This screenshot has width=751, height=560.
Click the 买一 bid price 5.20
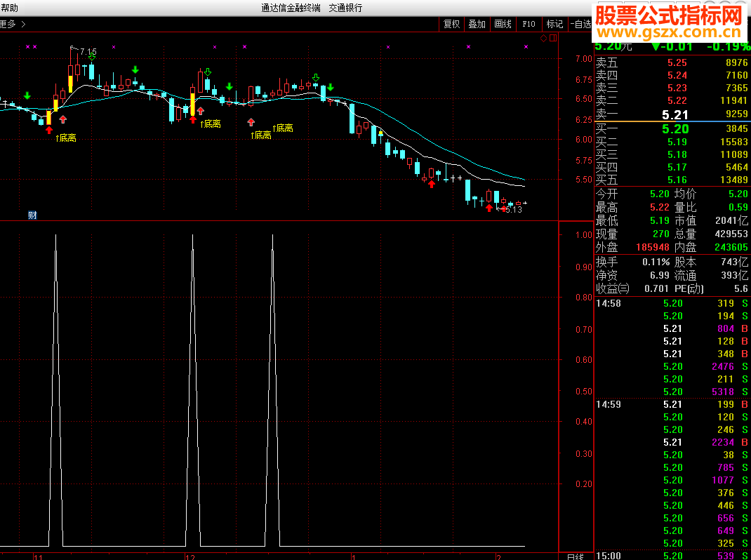tap(675, 129)
